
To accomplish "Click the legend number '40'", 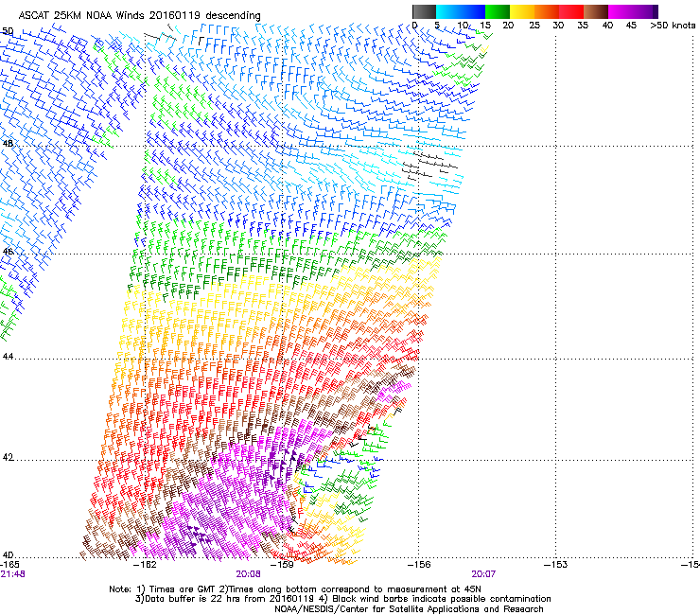I will [607, 26].
